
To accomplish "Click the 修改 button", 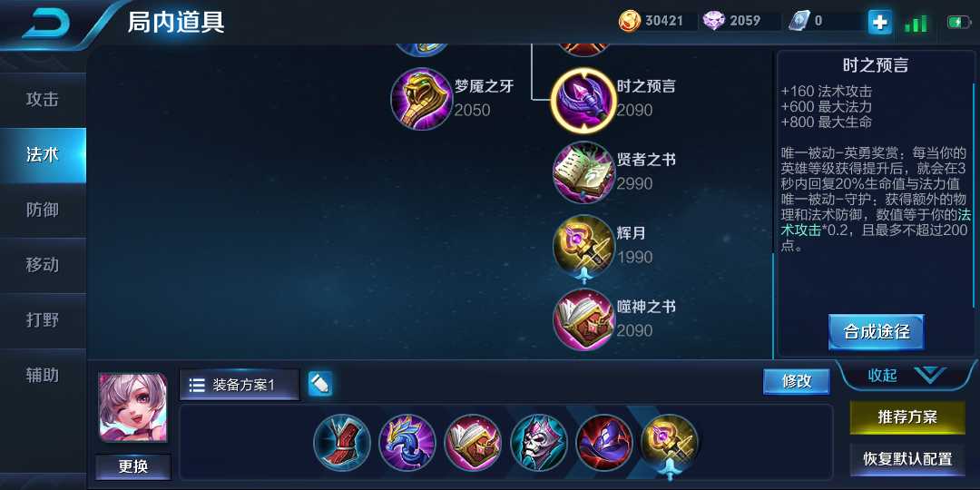I will pyautogui.click(x=797, y=381).
